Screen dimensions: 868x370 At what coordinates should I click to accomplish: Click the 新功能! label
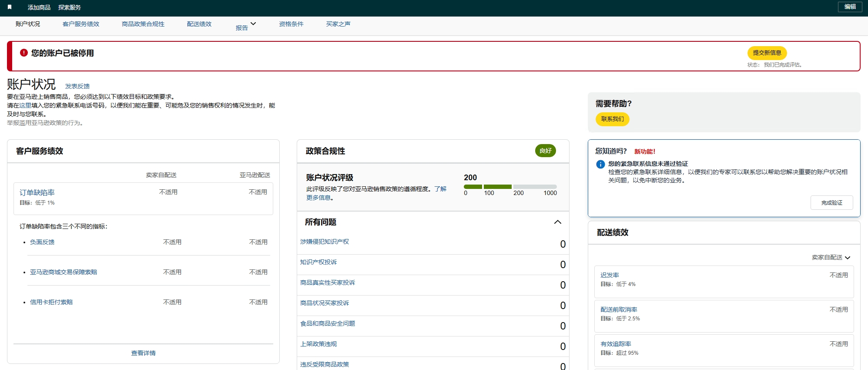click(645, 151)
